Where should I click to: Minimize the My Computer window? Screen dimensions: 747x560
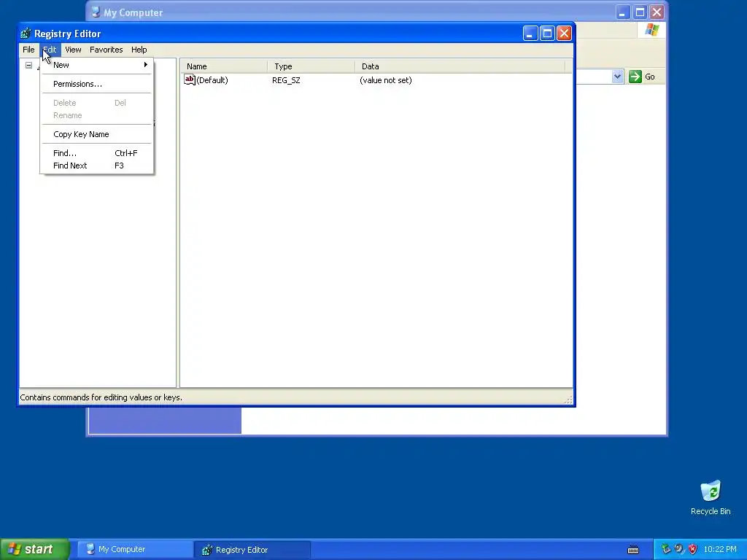pos(622,12)
